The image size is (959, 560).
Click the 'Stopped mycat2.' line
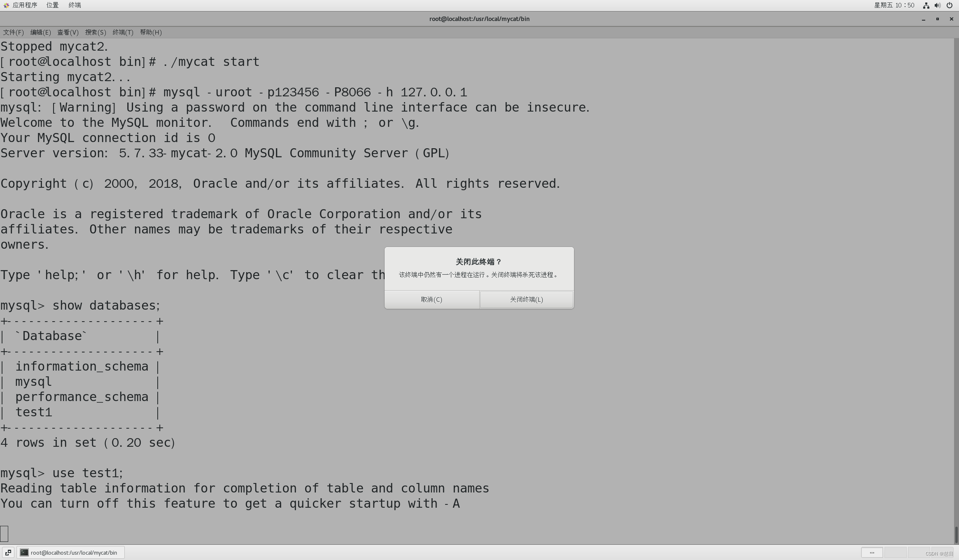[x=54, y=47]
